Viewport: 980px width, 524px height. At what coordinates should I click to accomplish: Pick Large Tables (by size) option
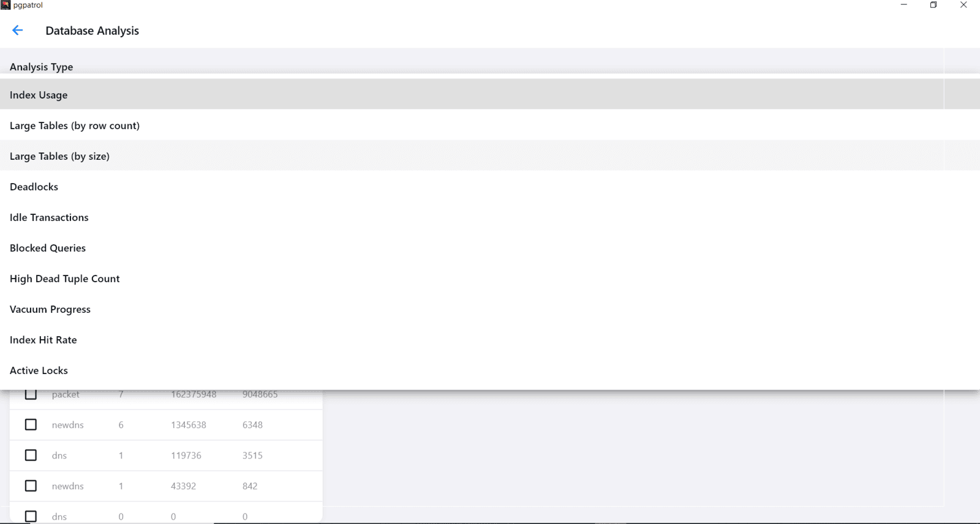point(59,156)
